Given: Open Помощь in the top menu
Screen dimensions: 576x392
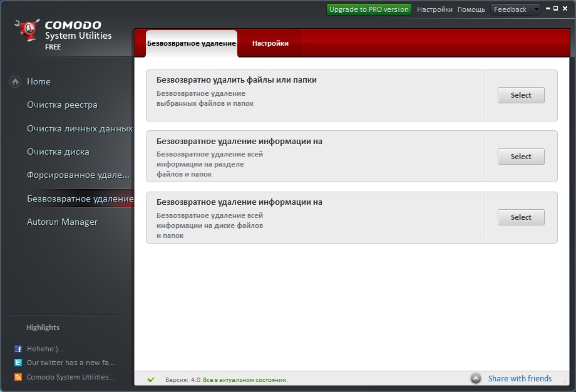Looking at the screenshot, I should click(471, 9).
